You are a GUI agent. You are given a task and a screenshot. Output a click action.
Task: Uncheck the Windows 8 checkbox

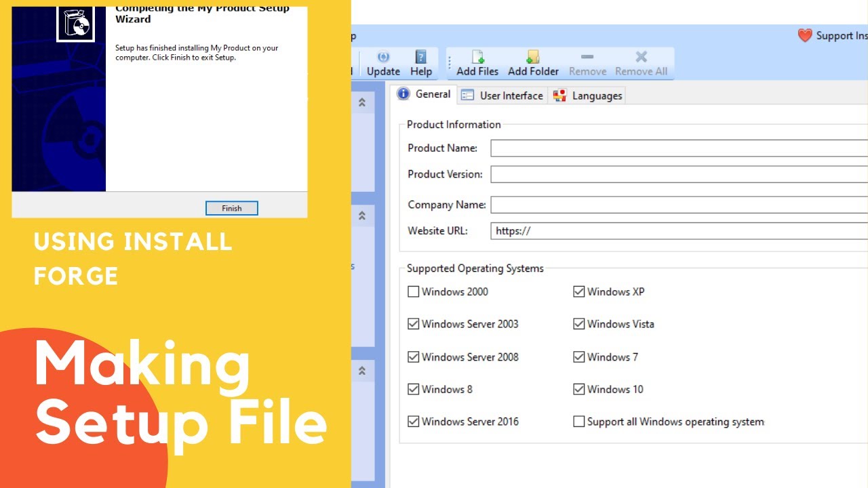click(x=414, y=390)
